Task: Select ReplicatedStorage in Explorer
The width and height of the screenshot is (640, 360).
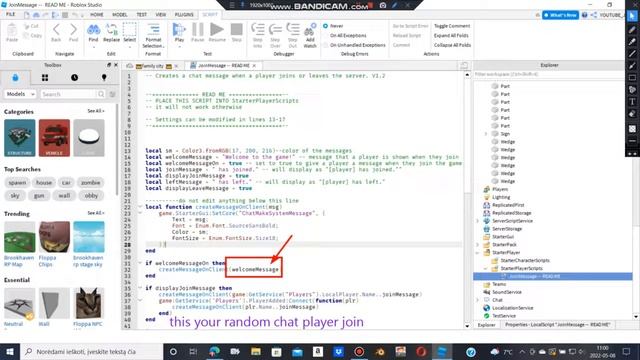Action: [x=511, y=213]
